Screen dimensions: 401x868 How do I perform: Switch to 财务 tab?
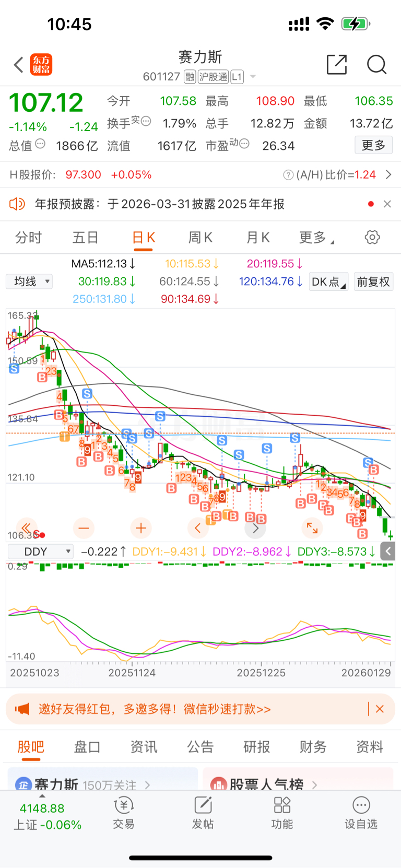pyautogui.click(x=313, y=747)
